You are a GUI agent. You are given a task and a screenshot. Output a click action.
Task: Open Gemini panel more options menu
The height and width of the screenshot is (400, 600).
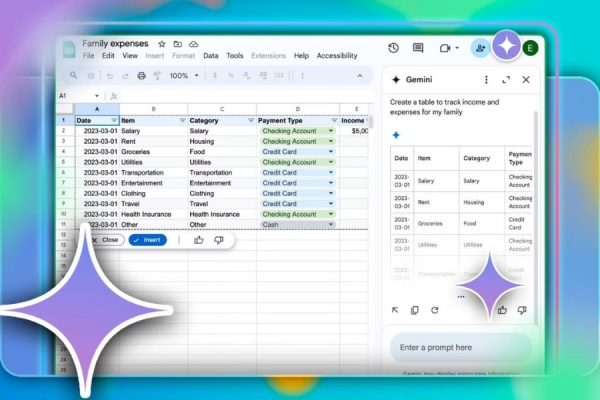pyautogui.click(x=486, y=79)
